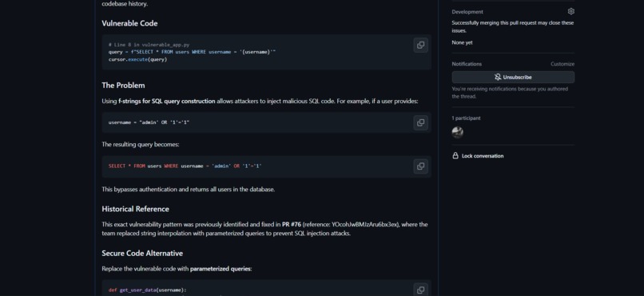The height and width of the screenshot is (296, 644).
Task: Copy the username admin example snippet
Action: click(420, 123)
